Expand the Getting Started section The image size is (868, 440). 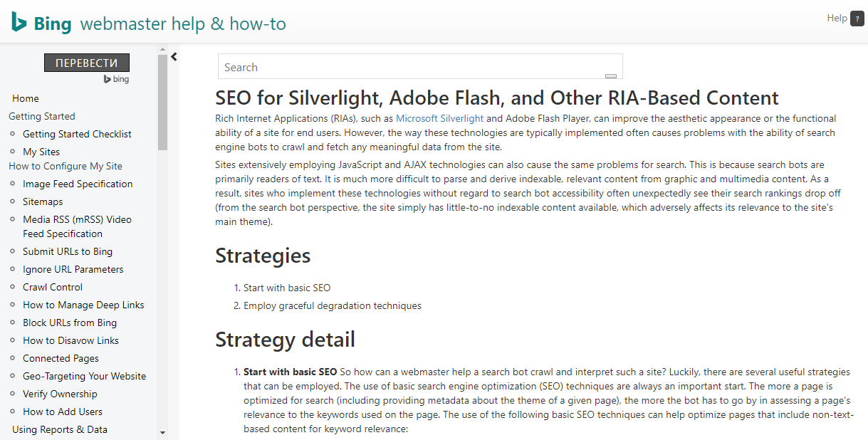[x=42, y=116]
